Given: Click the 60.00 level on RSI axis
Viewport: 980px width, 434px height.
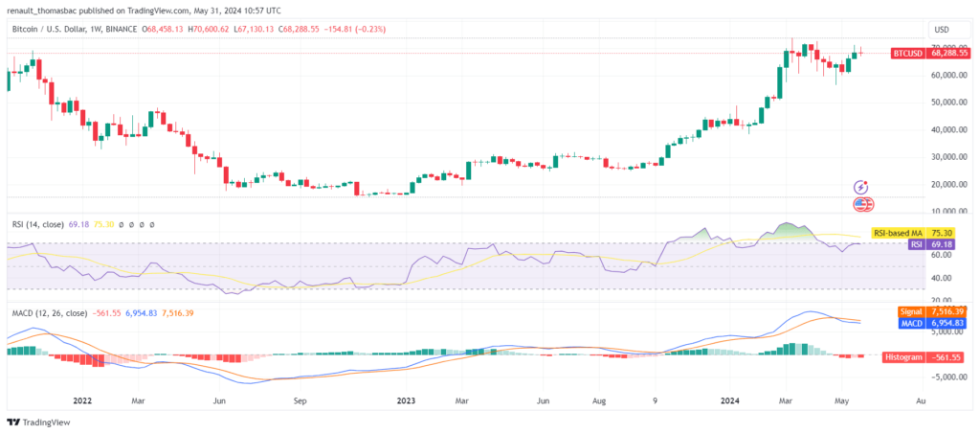Looking at the screenshot, I should (x=942, y=255).
